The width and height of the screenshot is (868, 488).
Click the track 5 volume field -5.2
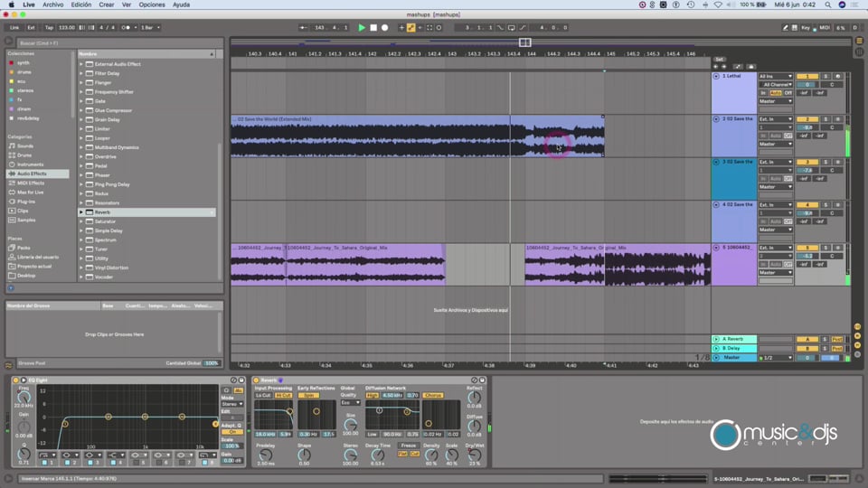(807, 256)
